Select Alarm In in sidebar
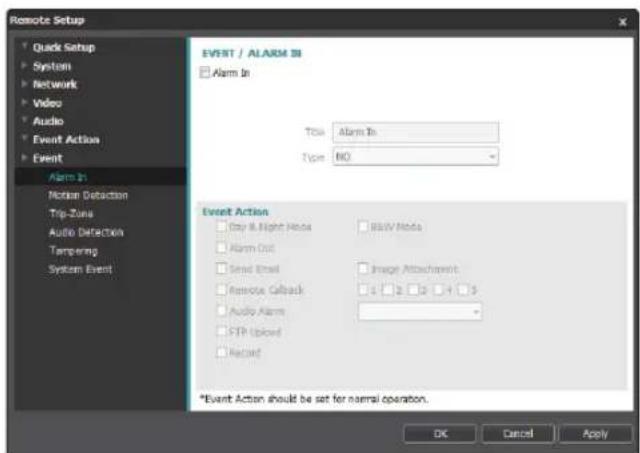 tap(68, 177)
